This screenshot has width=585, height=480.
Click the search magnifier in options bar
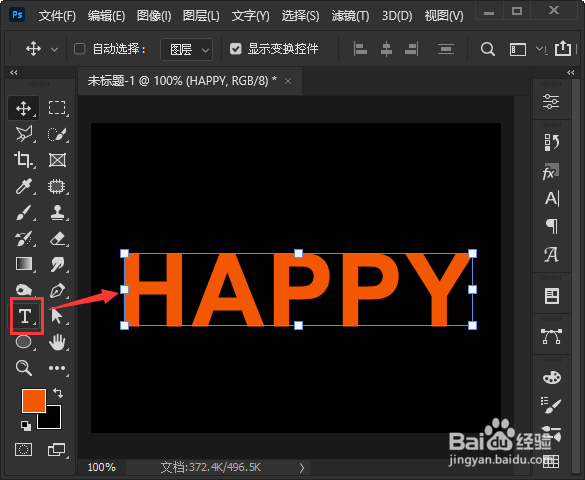click(488, 49)
